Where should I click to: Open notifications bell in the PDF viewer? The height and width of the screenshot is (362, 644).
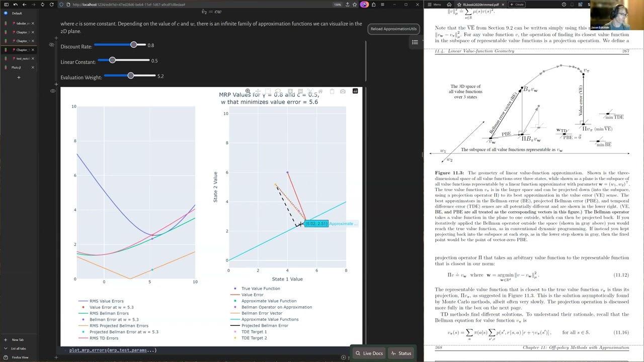click(572, 5)
